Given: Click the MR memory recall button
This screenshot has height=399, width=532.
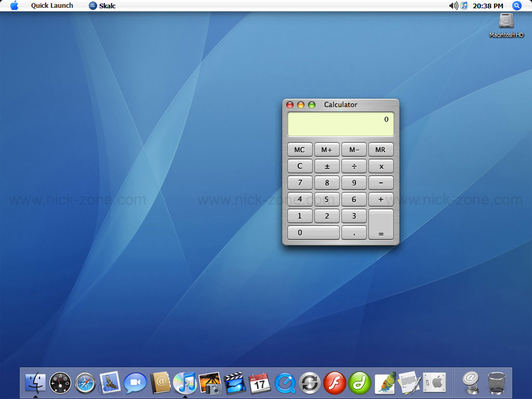Looking at the screenshot, I should click(x=381, y=150).
